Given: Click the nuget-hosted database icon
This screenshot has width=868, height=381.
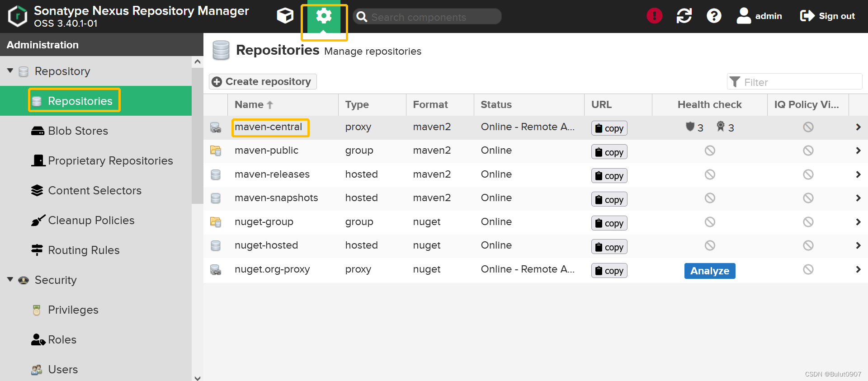Looking at the screenshot, I should [x=216, y=245].
